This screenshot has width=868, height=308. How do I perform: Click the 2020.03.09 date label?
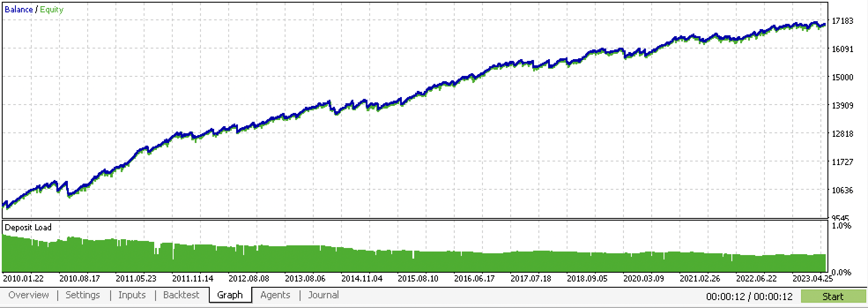click(643, 279)
